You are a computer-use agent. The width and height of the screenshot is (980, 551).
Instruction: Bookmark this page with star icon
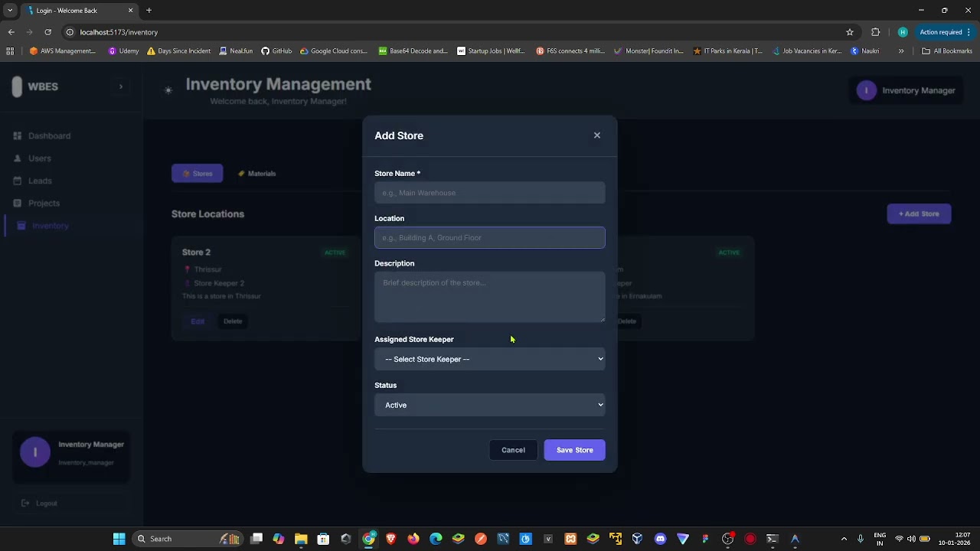[850, 32]
